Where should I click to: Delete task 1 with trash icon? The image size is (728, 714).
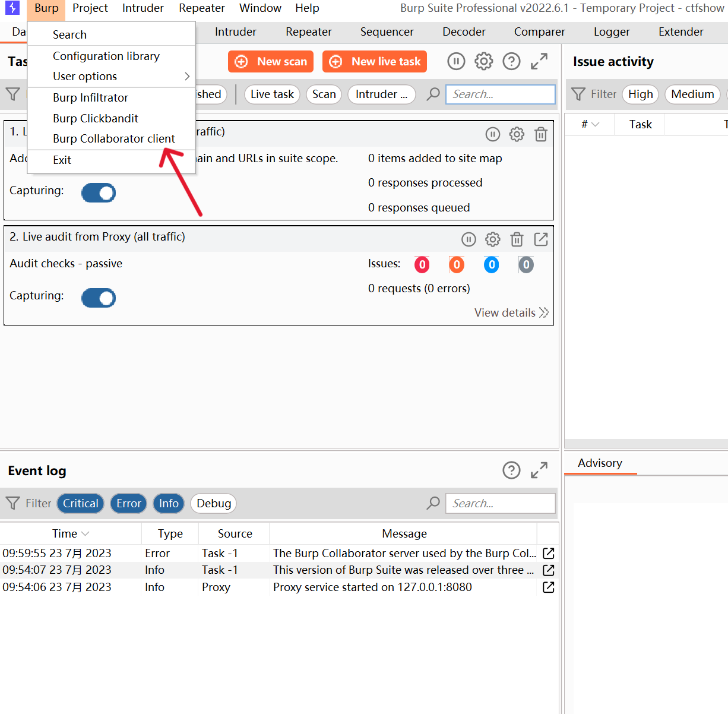coord(541,134)
